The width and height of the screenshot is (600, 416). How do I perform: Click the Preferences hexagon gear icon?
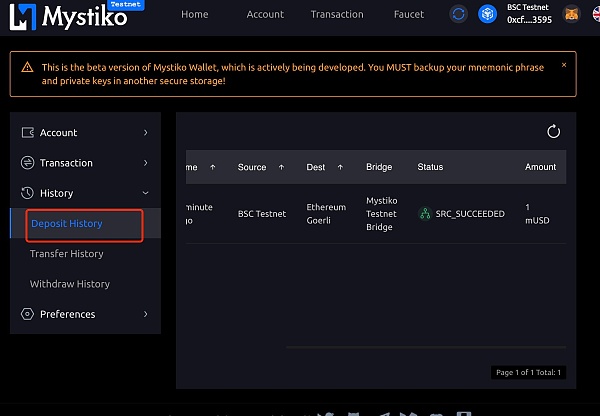[27, 314]
